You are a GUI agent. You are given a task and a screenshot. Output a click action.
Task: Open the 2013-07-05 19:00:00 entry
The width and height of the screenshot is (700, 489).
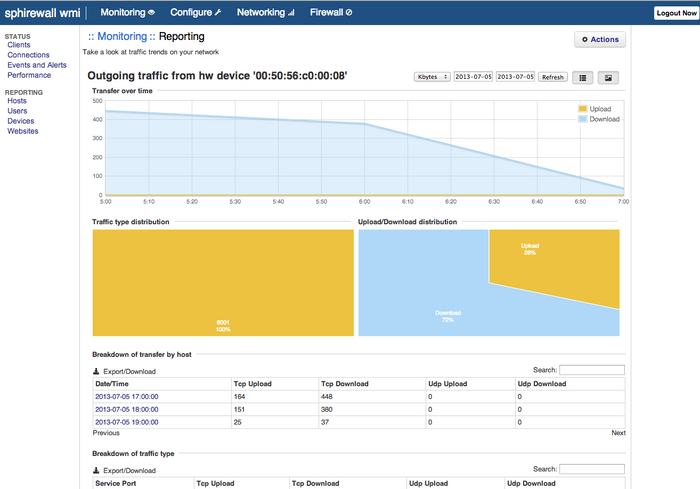click(127, 422)
